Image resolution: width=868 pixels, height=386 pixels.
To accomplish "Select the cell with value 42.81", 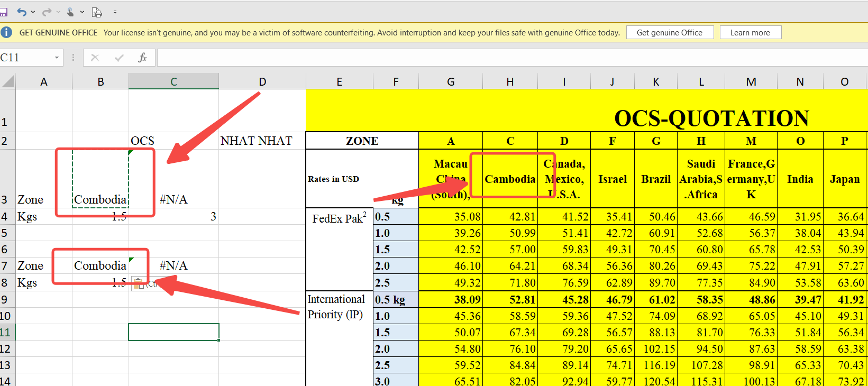I will click(510, 217).
